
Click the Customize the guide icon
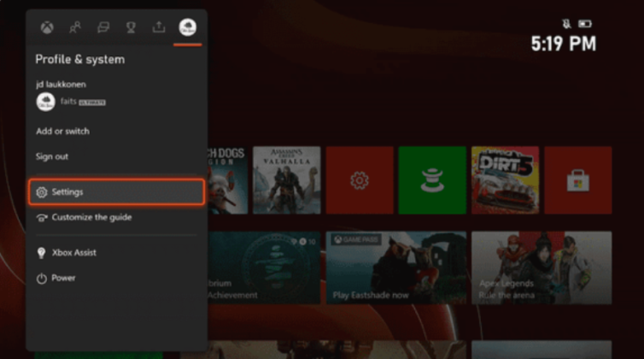[x=42, y=218]
